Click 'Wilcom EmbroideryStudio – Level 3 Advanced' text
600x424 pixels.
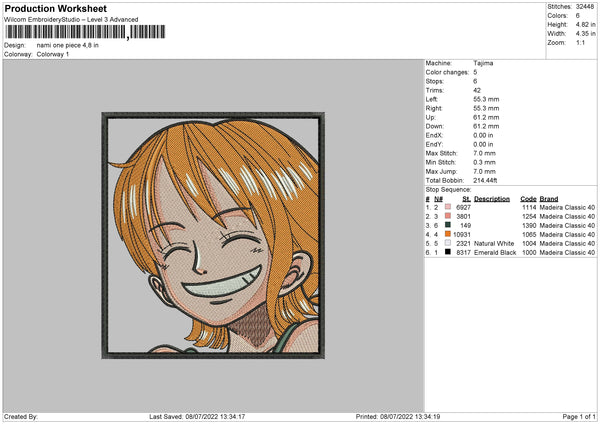71,20
